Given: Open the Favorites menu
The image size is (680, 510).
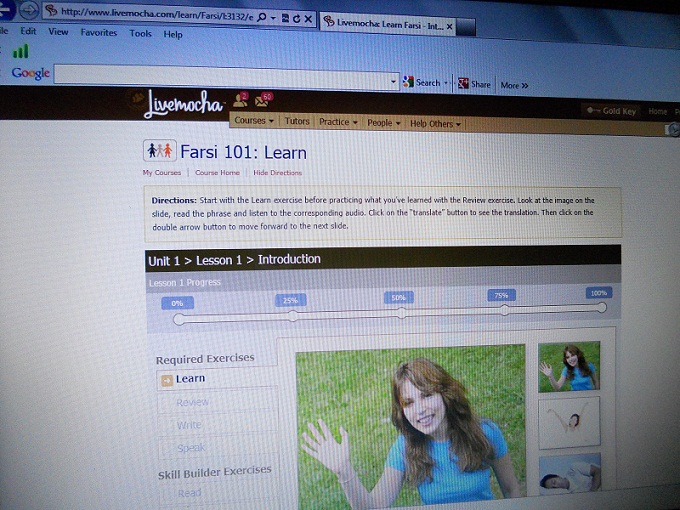Looking at the screenshot, I should click(x=98, y=32).
